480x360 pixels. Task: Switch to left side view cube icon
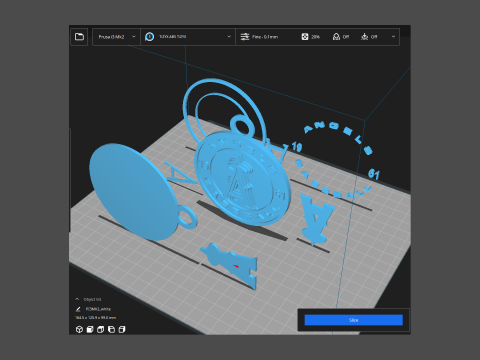point(111,329)
